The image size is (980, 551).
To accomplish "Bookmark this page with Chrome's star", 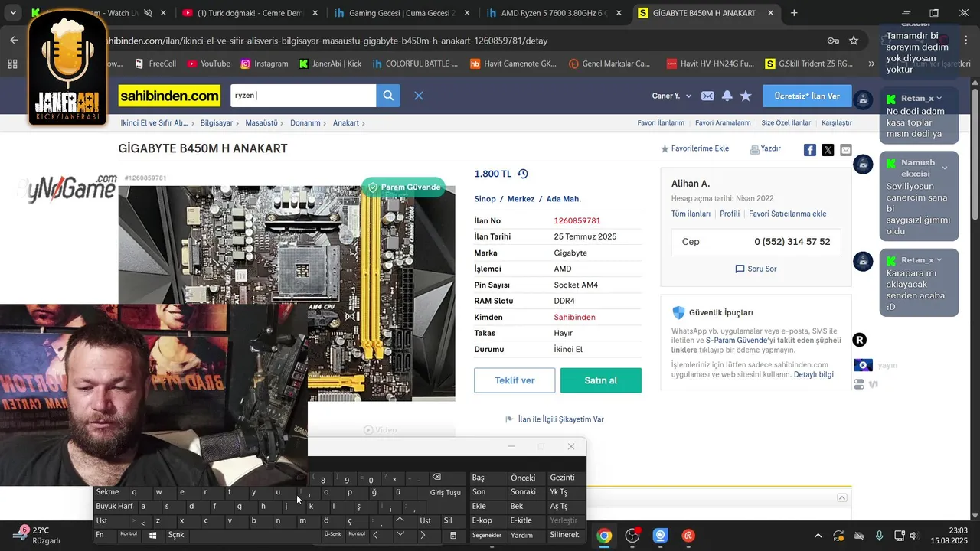I will coord(854,41).
